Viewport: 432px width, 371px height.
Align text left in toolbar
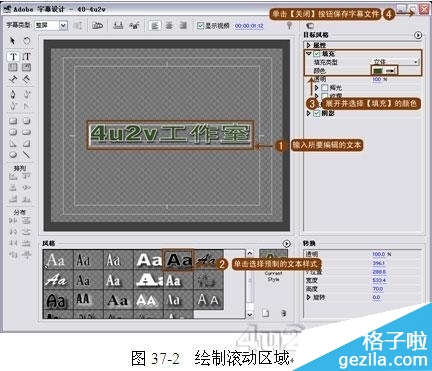pos(154,25)
